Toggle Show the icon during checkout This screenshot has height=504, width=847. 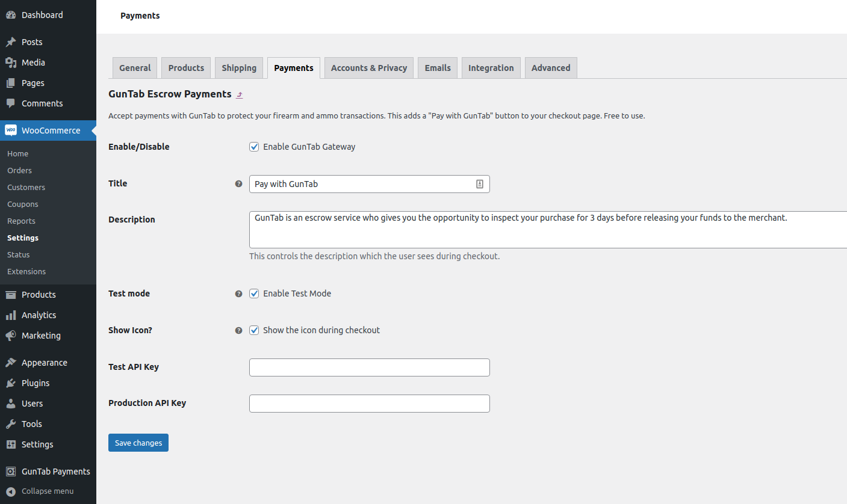coord(254,330)
